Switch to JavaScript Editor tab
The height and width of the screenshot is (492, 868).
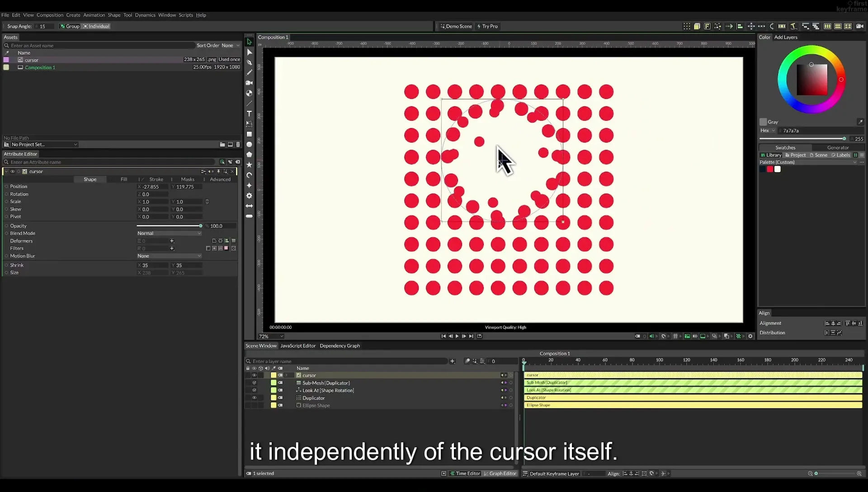tap(298, 345)
